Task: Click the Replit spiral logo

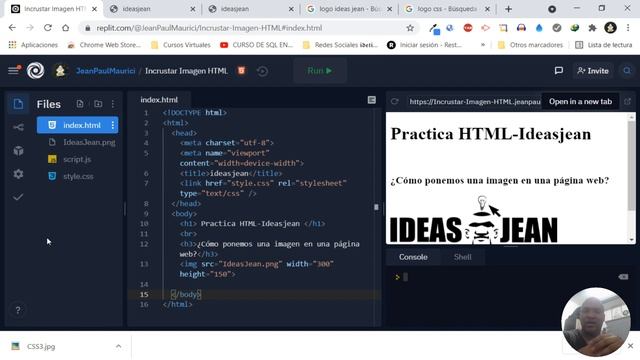Action: [36, 71]
